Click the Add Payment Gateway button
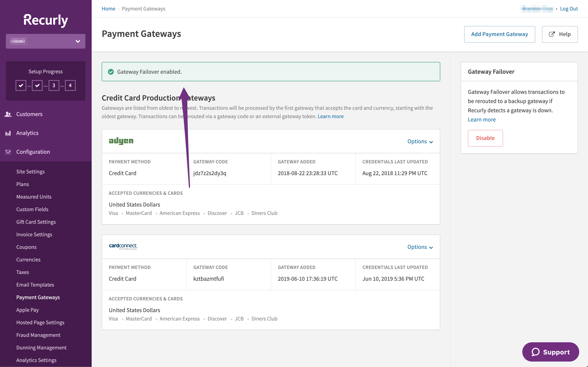The image size is (588, 367). (x=499, y=34)
